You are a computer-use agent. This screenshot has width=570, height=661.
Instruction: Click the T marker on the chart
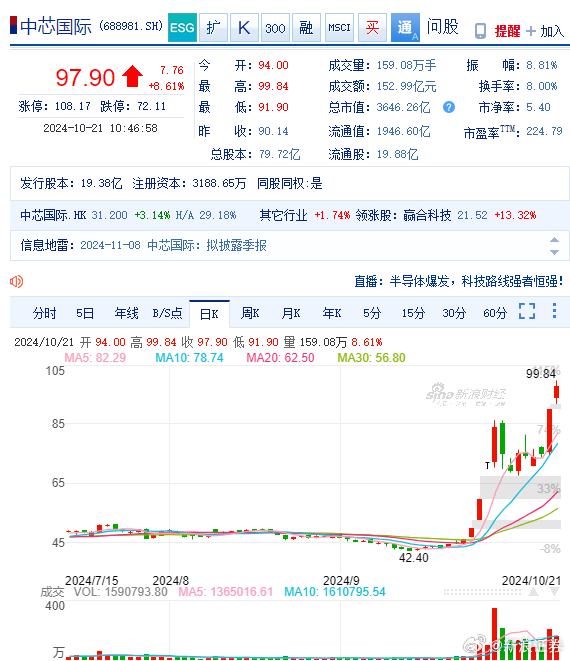tap(487, 466)
